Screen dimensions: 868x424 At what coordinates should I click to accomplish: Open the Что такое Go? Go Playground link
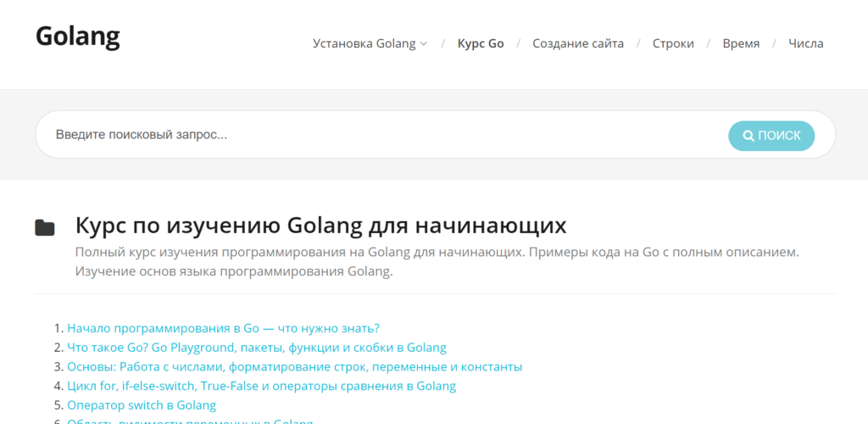[x=256, y=348]
